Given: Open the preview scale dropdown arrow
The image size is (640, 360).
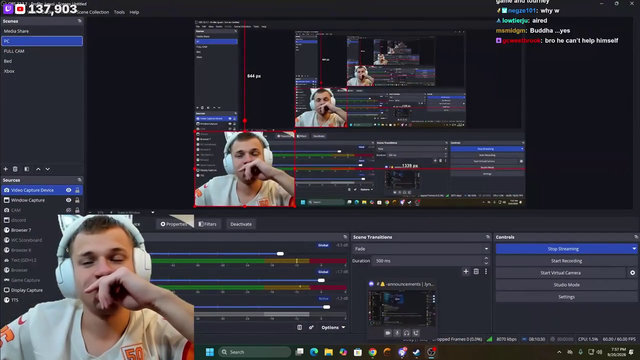Looking at the screenshot, I should pos(153,212).
